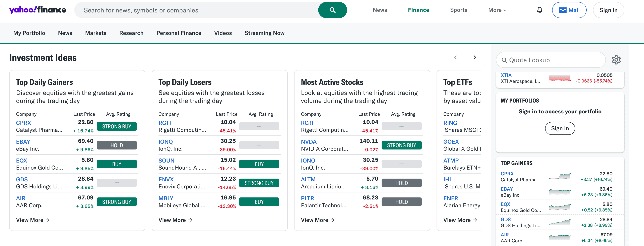Image resolution: width=644 pixels, height=246 pixels.
Task: Open the Personal Finance menu
Action: [x=179, y=33]
